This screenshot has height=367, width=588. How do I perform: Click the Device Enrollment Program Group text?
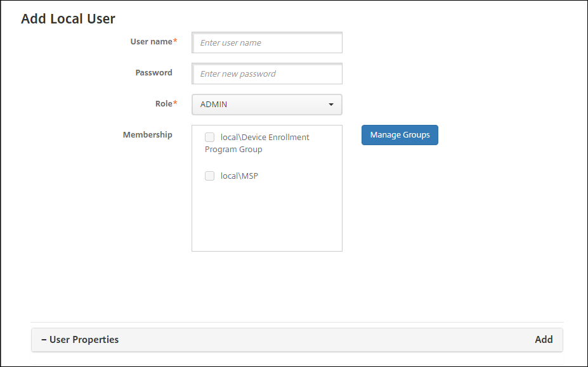265,138
